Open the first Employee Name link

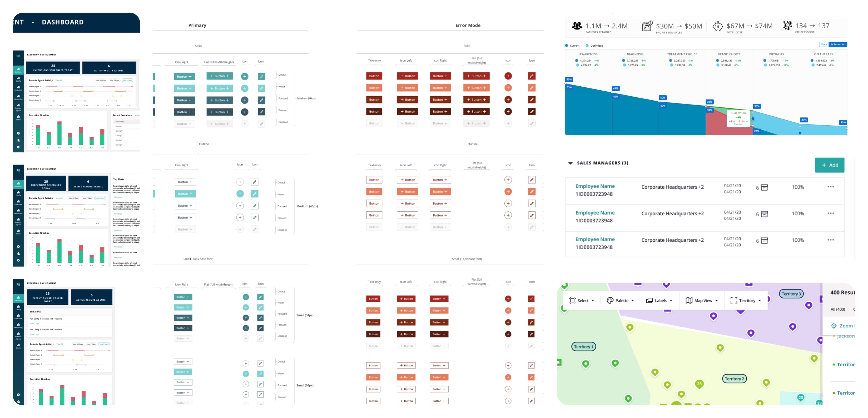tap(595, 186)
